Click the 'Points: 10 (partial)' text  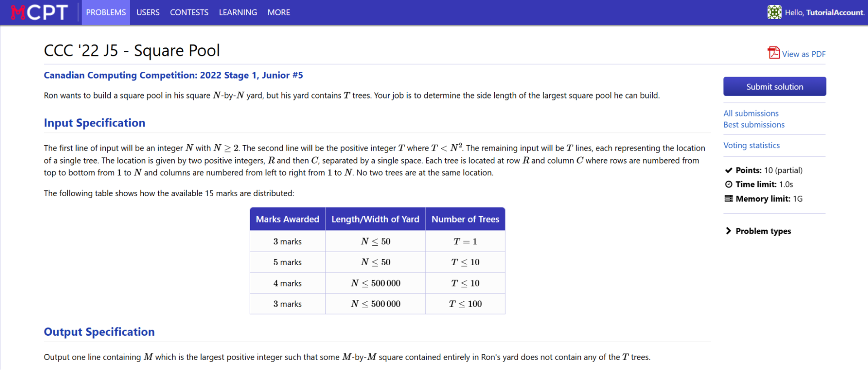[x=769, y=170]
